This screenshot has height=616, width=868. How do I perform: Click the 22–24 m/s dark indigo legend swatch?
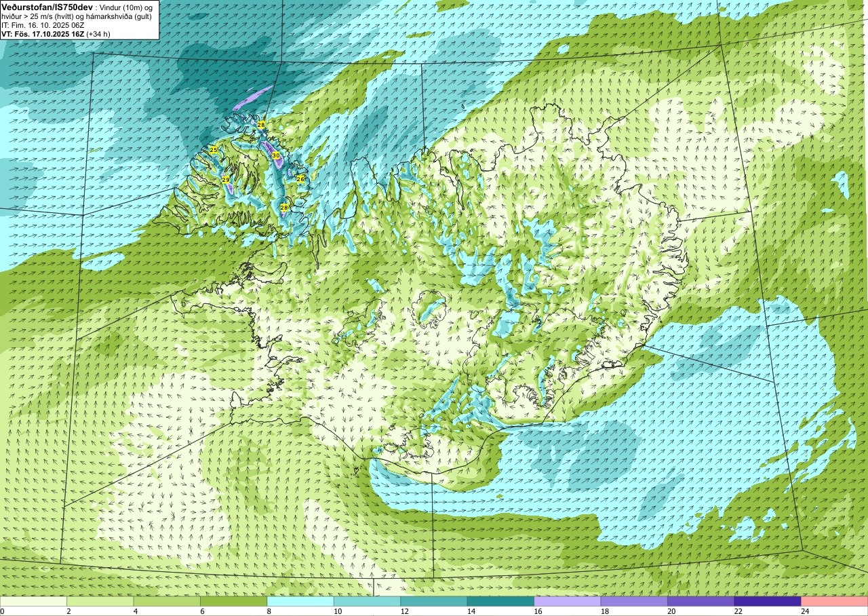(x=768, y=601)
